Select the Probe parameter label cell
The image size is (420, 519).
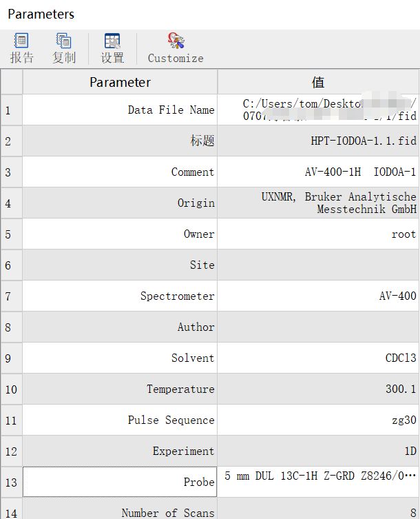coord(120,482)
